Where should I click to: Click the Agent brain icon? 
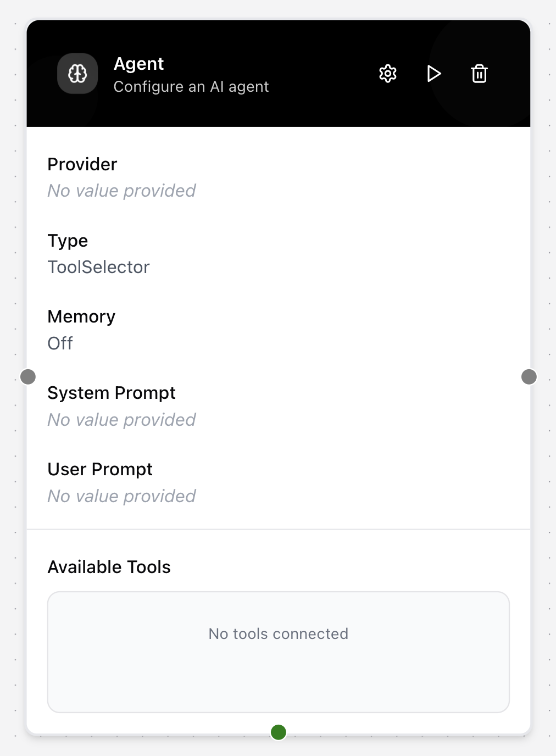point(77,74)
